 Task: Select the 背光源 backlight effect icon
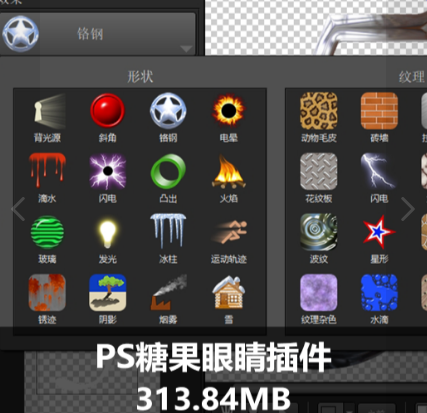point(47,112)
